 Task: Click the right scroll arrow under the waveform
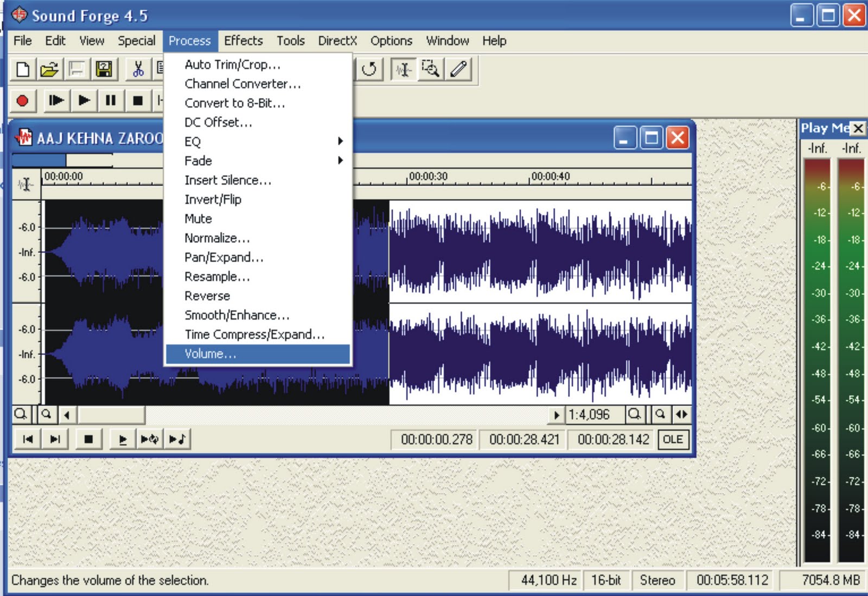tap(556, 415)
